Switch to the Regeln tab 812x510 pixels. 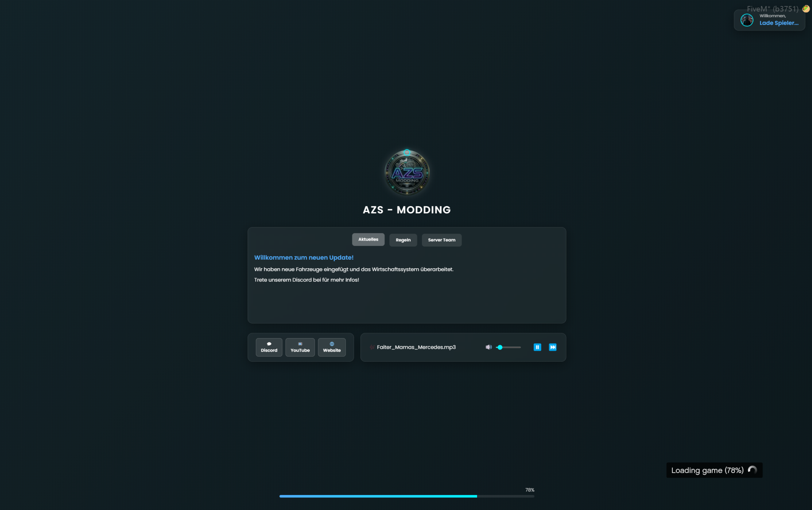(x=403, y=240)
